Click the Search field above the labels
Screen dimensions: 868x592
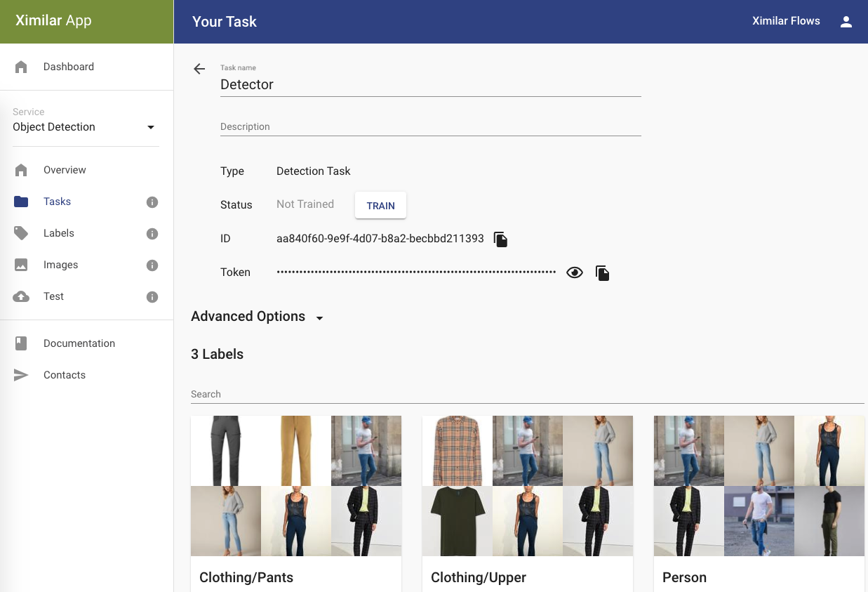pyautogui.click(x=351, y=394)
